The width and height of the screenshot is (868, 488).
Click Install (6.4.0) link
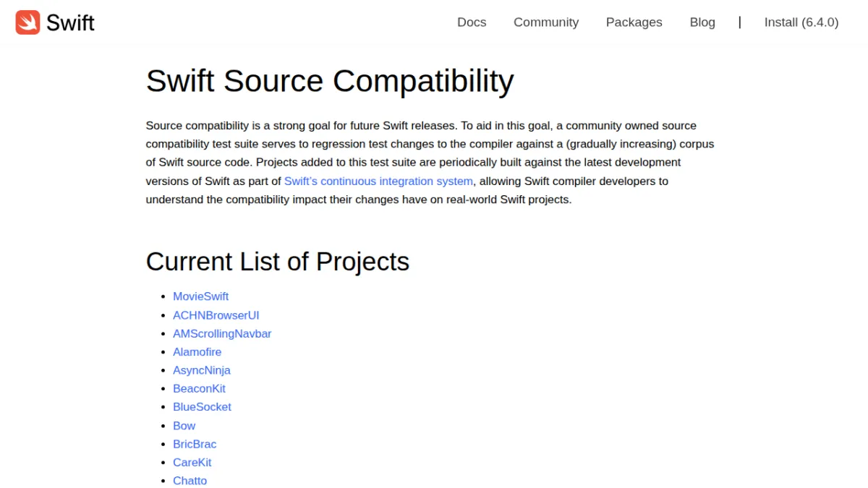(x=801, y=22)
